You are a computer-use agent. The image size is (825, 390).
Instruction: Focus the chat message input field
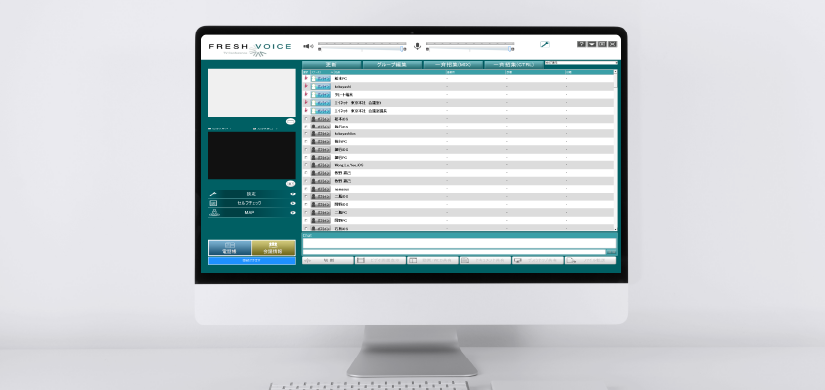454,252
